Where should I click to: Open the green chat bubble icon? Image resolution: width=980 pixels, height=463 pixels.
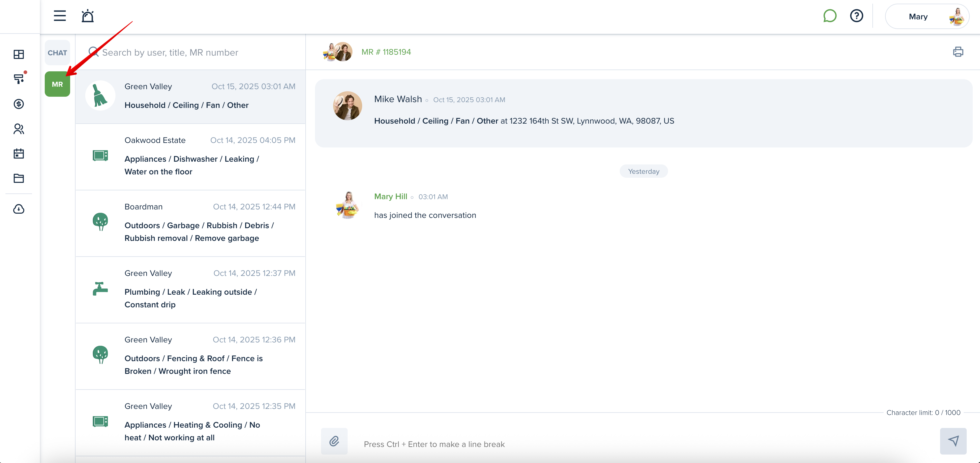coord(830,16)
